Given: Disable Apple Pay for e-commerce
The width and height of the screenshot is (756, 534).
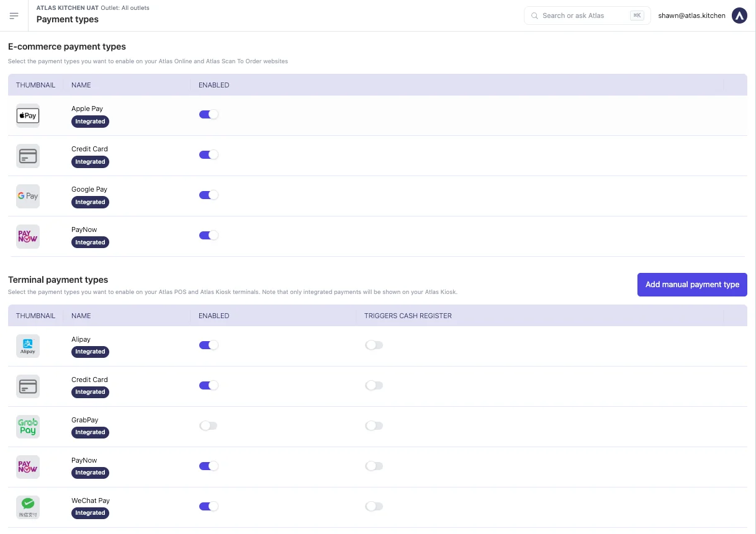Looking at the screenshot, I should (209, 115).
